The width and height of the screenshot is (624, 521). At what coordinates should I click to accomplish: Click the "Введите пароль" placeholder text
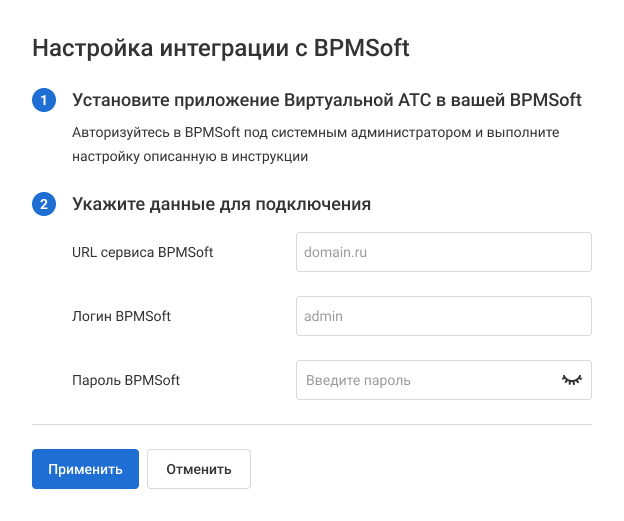point(357,380)
